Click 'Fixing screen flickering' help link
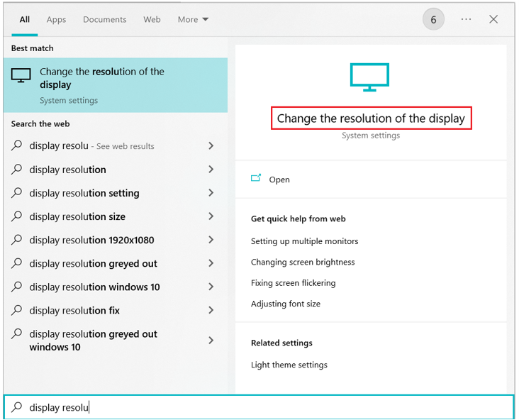The height and width of the screenshot is (420, 519). pos(293,282)
